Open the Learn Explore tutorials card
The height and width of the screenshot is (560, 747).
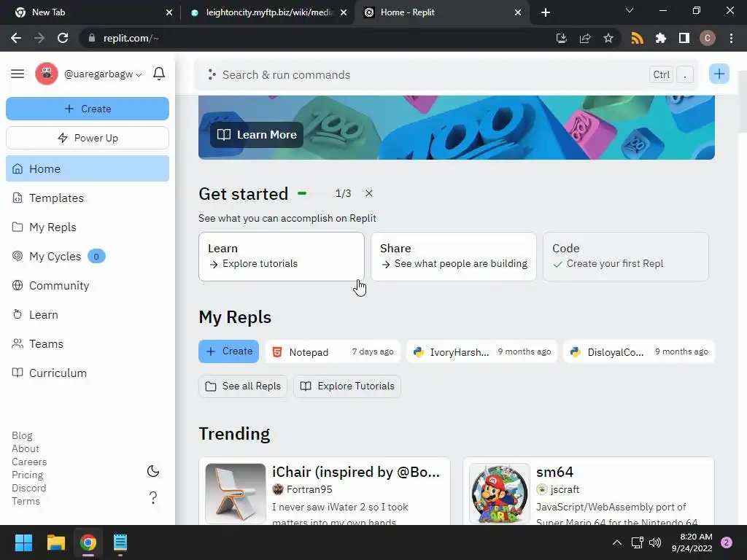(x=282, y=257)
